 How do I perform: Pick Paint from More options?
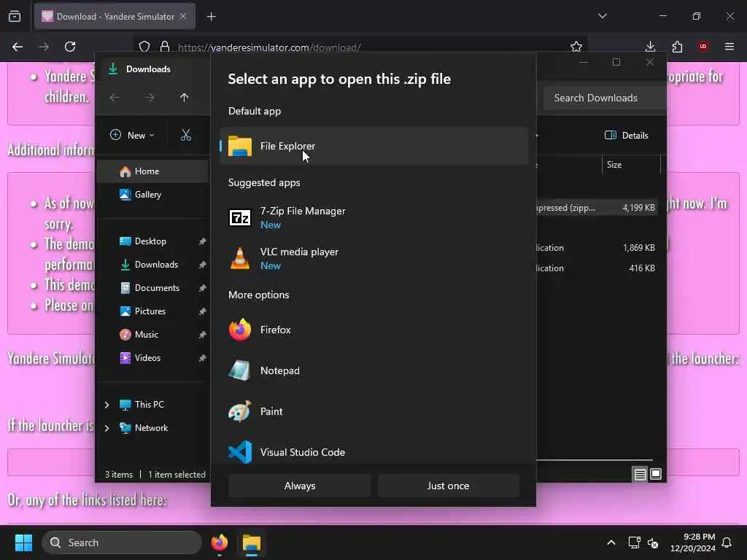pyautogui.click(x=373, y=411)
